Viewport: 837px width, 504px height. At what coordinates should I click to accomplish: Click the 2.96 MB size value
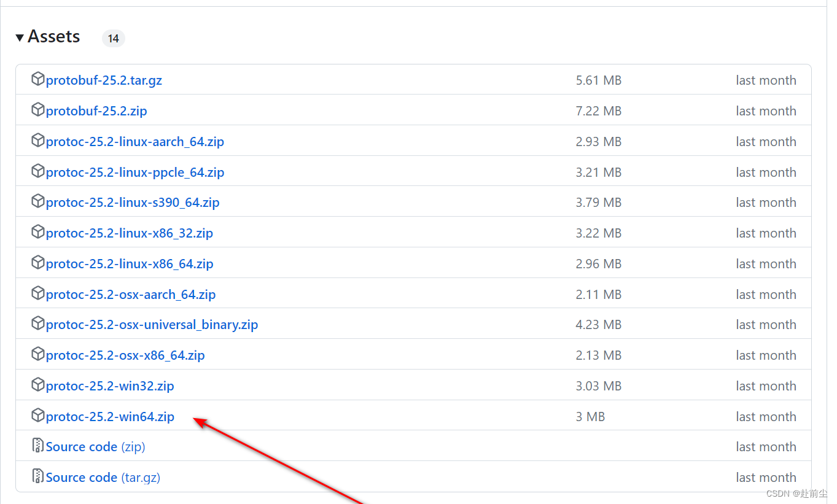coord(599,264)
